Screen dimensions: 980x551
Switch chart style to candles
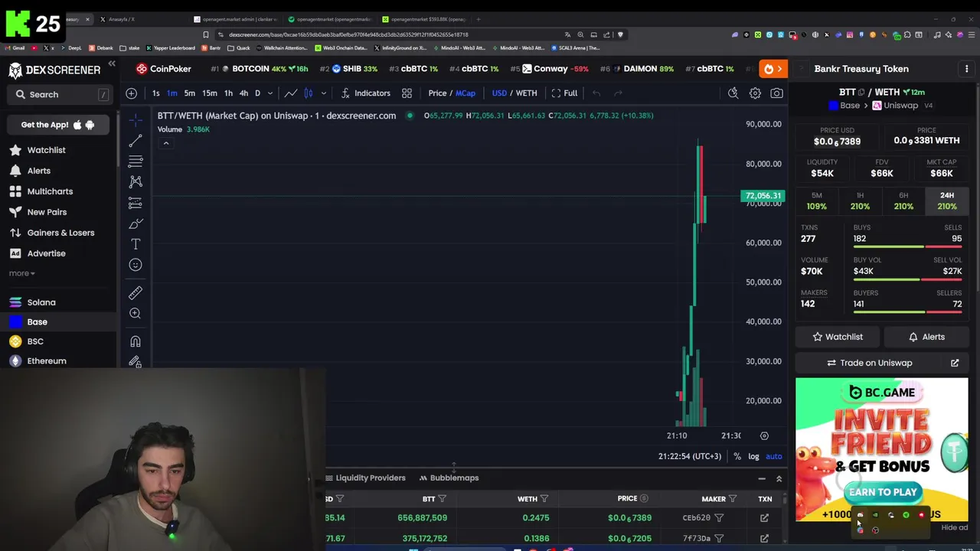click(309, 93)
